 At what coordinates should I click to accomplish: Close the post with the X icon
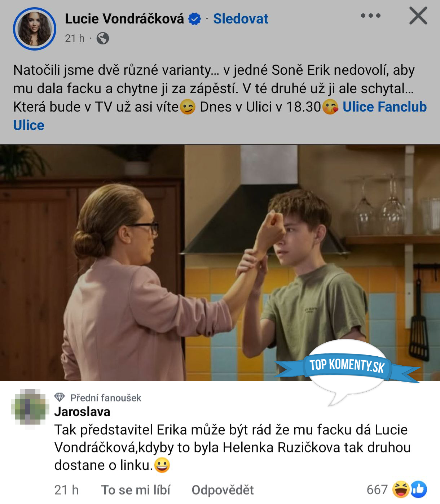(418, 16)
